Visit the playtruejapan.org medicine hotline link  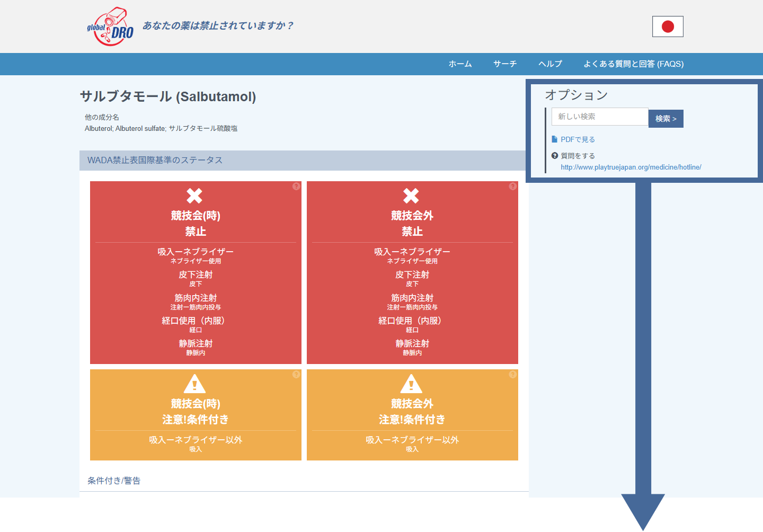631,167
